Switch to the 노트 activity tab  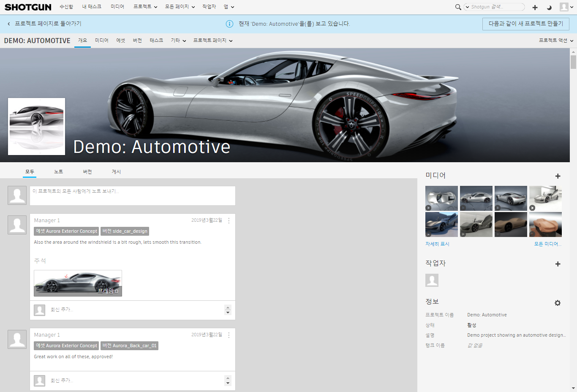(x=58, y=171)
